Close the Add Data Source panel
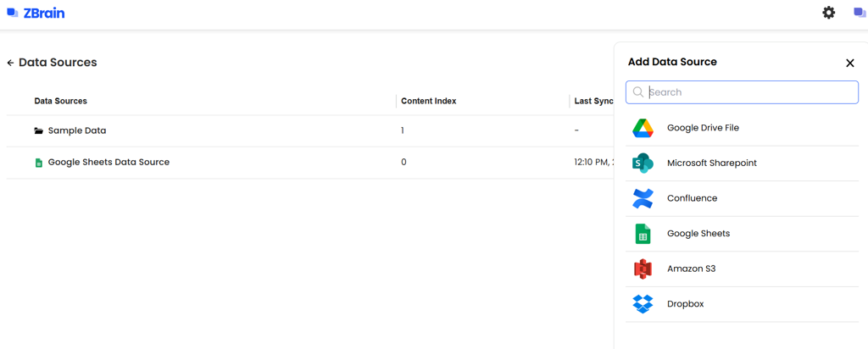The image size is (868, 349). (x=849, y=63)
